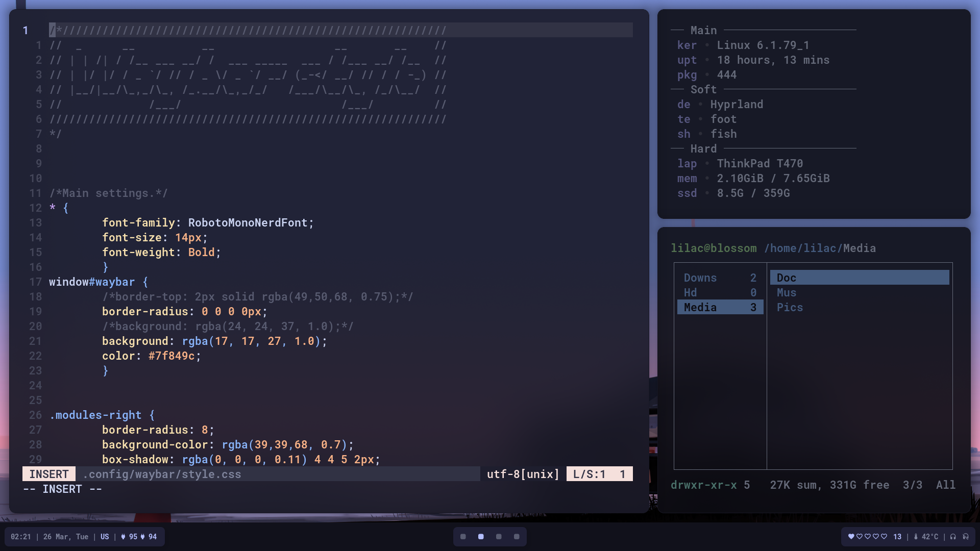Select the Mus folder in ranger
The height and width of the screenshot is (551, 980).
click(x=787, y=292)
